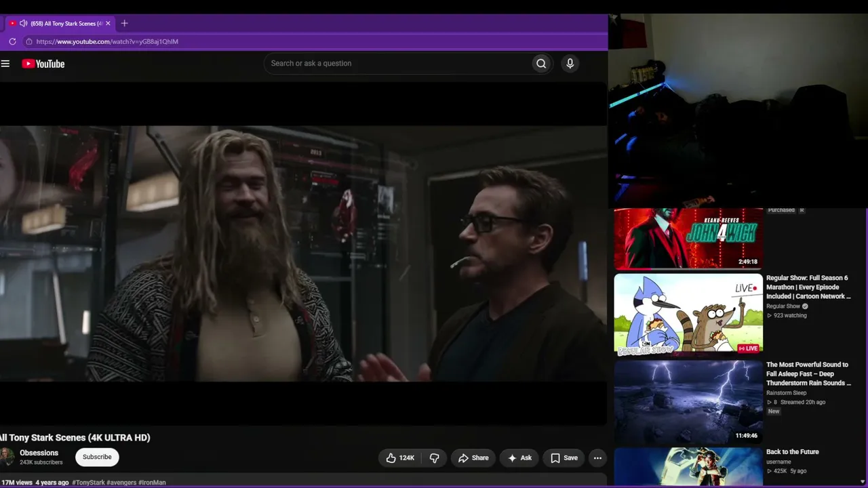Click the 2:49:18 duration on John Wick
Viewport: 868px width, 488px height.
point(748,262)
